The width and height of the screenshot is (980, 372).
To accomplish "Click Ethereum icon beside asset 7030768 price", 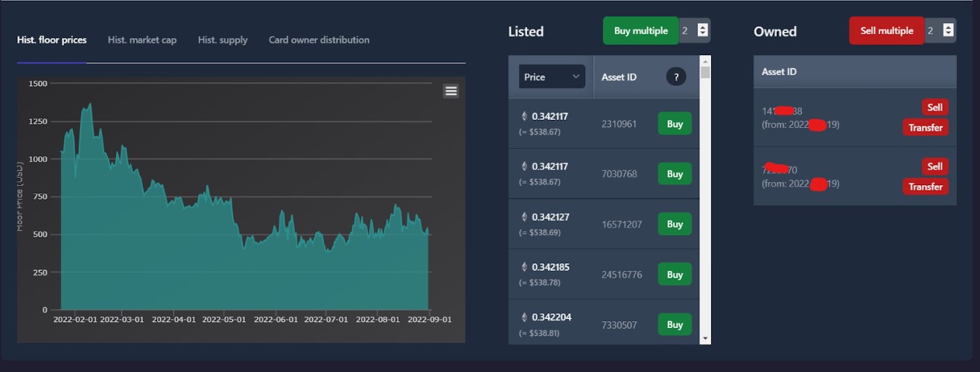I will (x=524, y=167).
